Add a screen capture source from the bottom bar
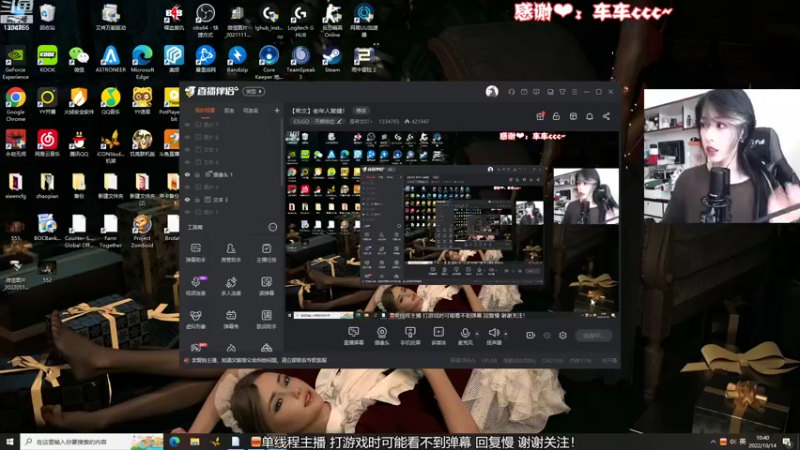The height and width of the screenshot is (450, 800). 354,336
